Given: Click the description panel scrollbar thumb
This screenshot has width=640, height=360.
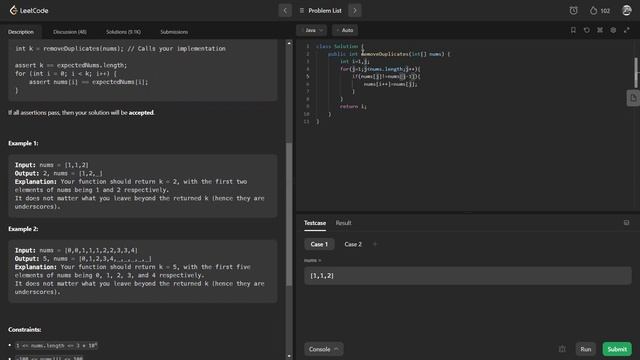Looking at the screenshot, I should click(x=289, y=214).
